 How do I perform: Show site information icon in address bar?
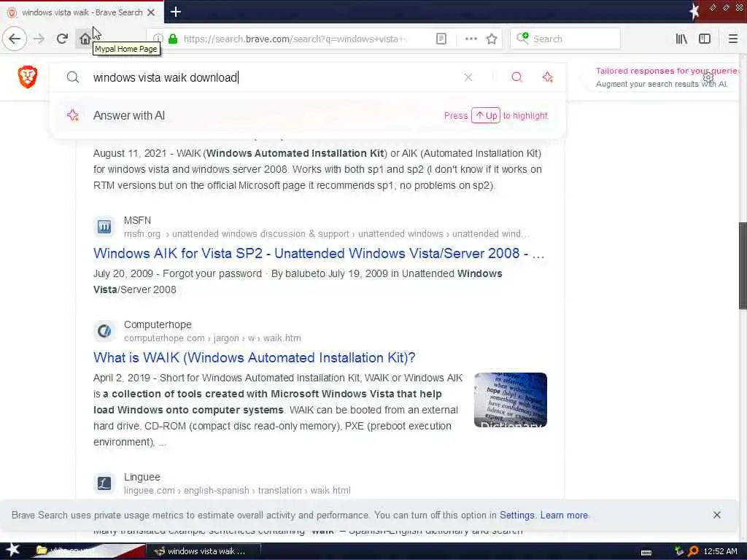click(x=158, y=39)
